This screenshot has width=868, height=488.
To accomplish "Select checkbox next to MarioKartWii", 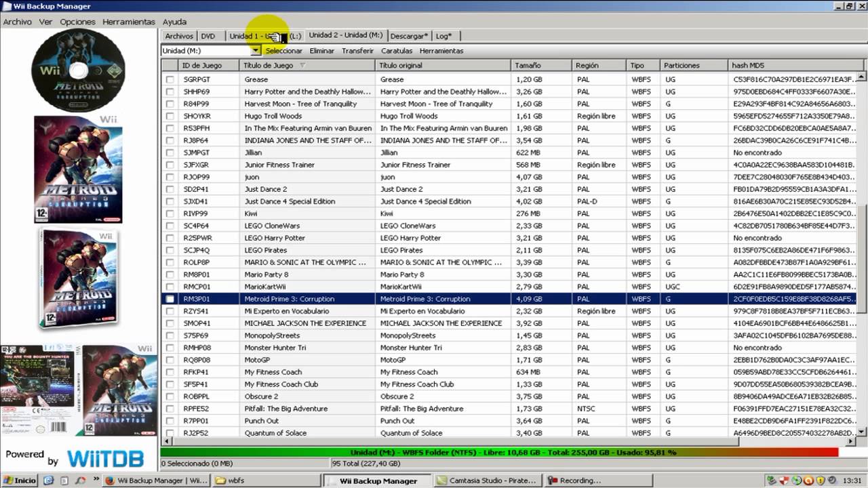I will 170,287.
